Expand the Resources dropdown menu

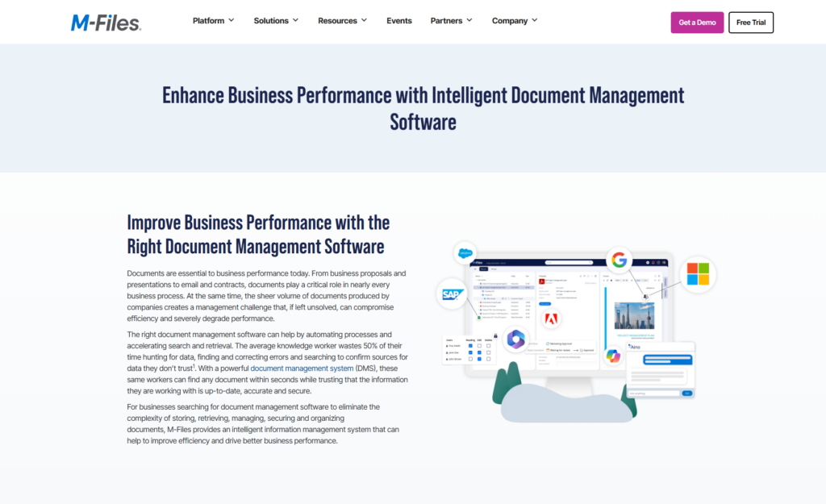342,21
